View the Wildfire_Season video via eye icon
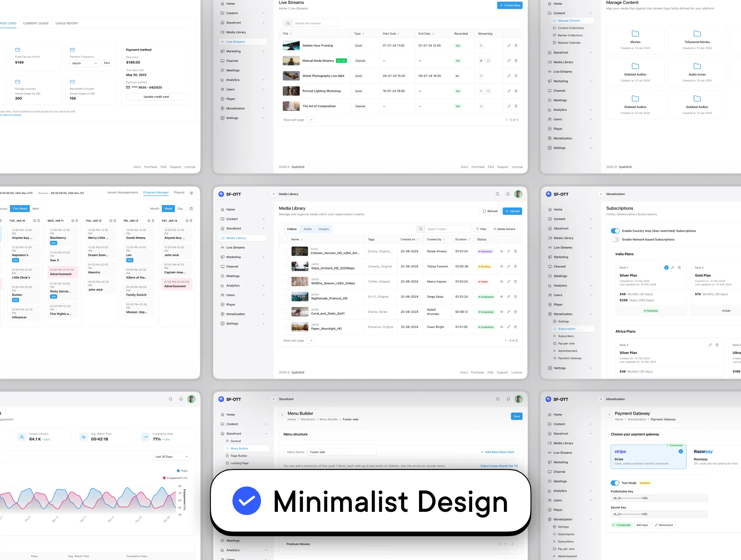The height and width of the screenshot is (560, 741). (x=501, y=282)
